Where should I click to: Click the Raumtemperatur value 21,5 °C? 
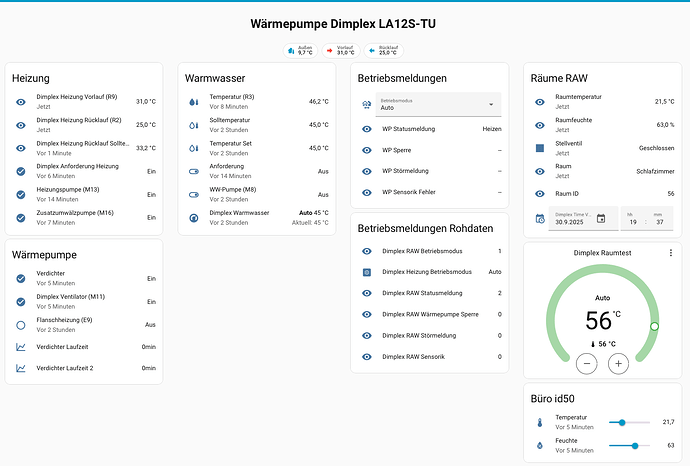(x=664, y=102)
